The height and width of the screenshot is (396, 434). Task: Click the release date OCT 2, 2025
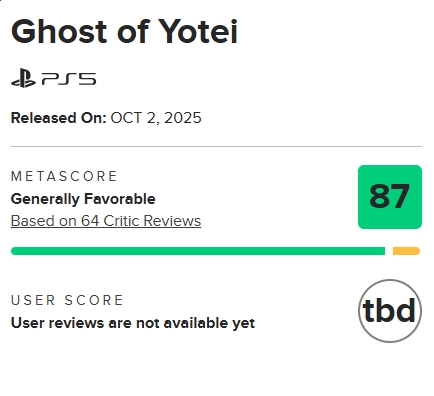(x=156, y=118)
